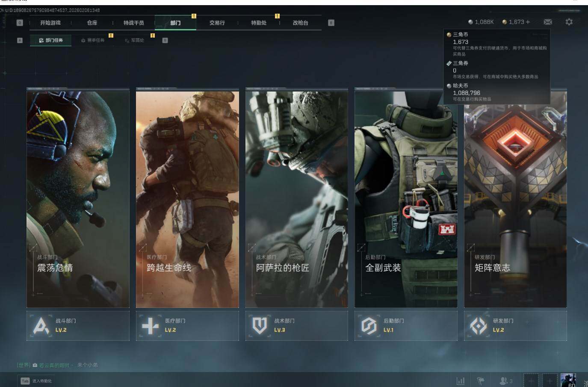Click the 研发部门 LV.2 button
The image size is (588, 387).
coord(515,326)
